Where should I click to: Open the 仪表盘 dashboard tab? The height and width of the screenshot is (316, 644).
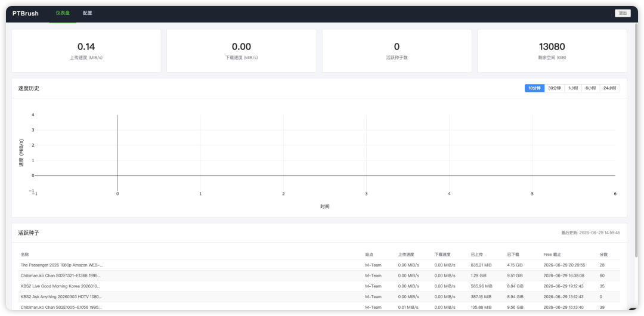pos(63,13)
